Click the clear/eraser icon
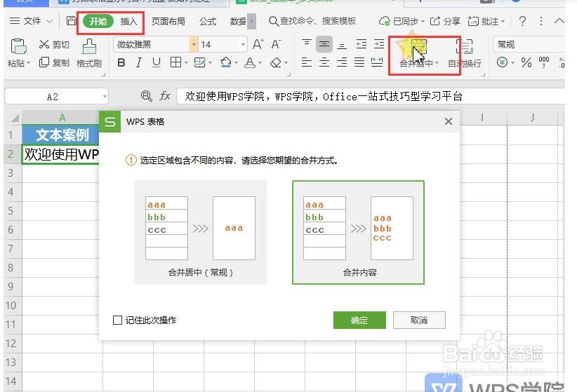The width and height of the screenshot is (577, 392). 276,62
